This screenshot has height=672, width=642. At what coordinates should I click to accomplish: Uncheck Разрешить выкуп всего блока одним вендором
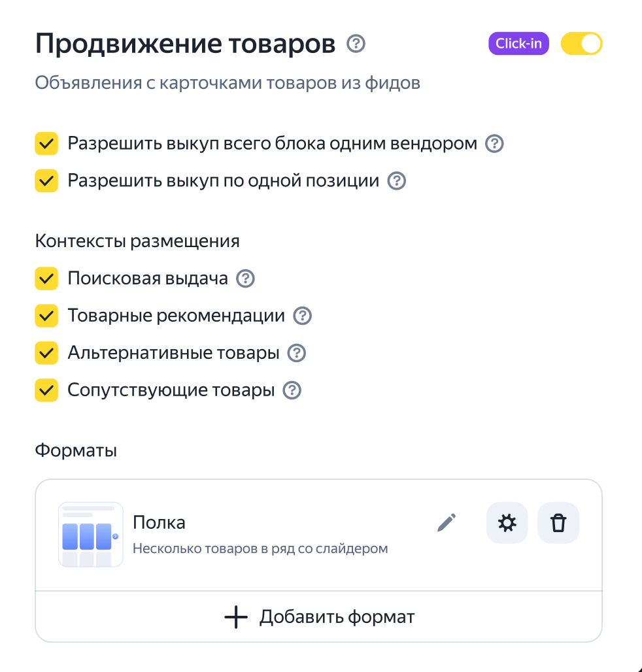[46, 144]
